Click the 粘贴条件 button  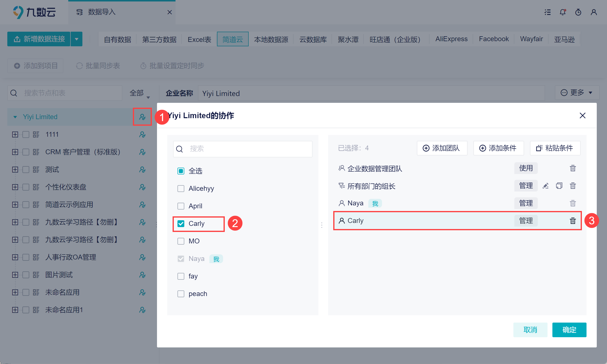(555, 148)
